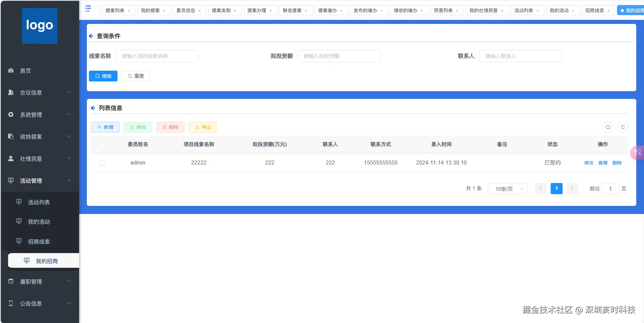This screenshot has height=323, width=644.
Task: Expand the 公告信息 menu
Action: point(40,303)
